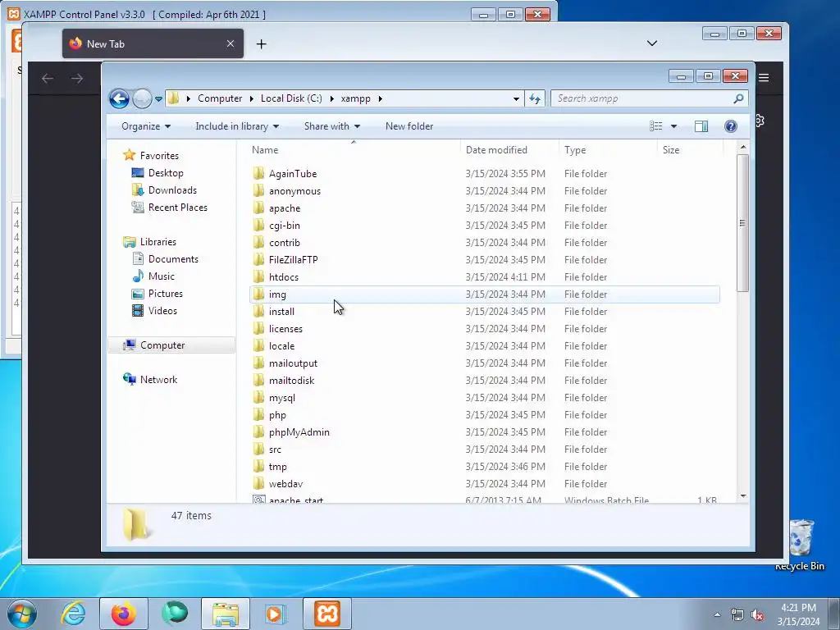Viewport: 840px width, 630px height.
Task: Select the contrib folder icon
Action: [x=258, y=242]
